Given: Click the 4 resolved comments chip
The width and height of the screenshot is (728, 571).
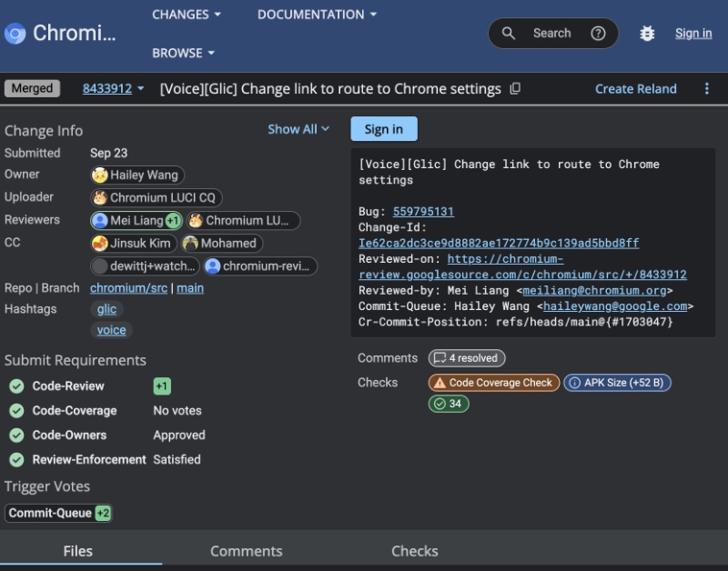Looking at the screenshot, I should click(x=467, y=358).
